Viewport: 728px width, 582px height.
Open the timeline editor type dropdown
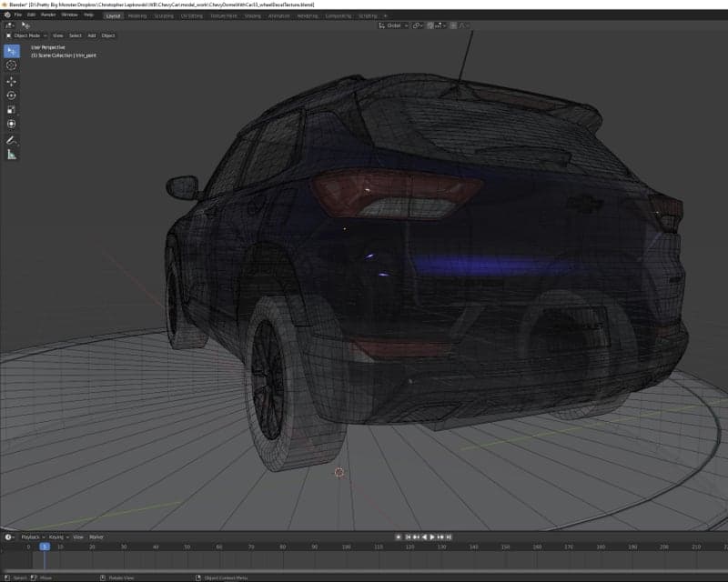click(x=9, y=537)
